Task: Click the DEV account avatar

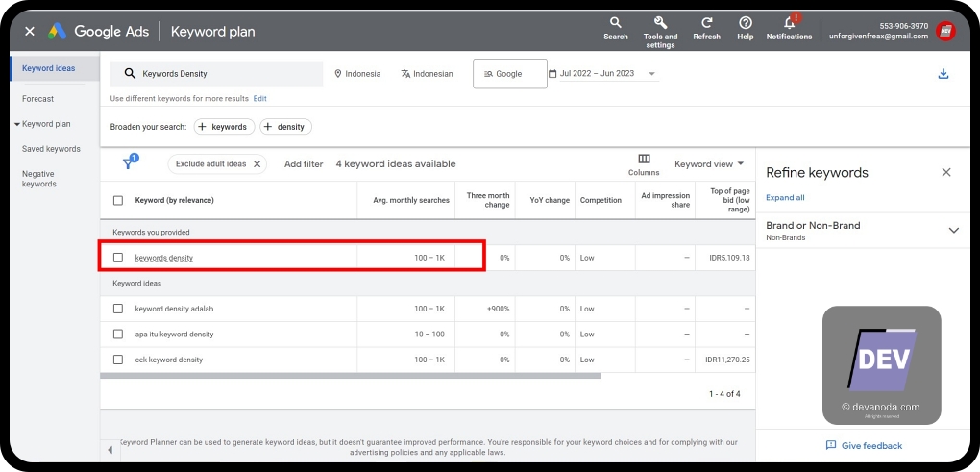Action: pyautogui.click(x=945, y=31)
